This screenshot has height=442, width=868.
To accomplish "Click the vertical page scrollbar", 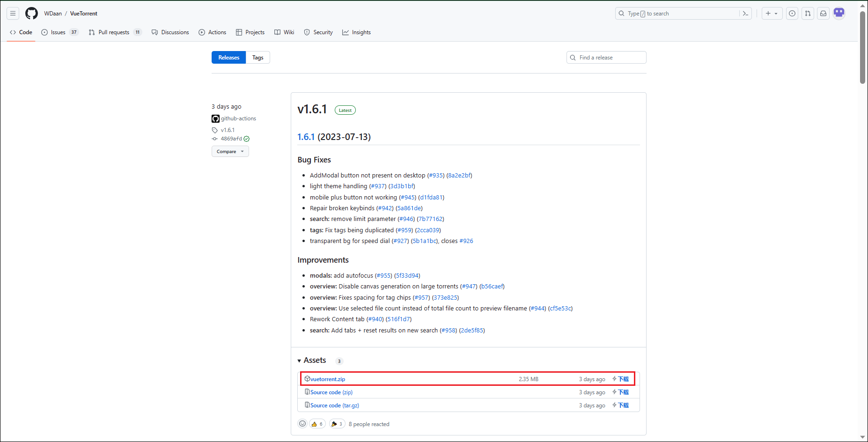I will coord(862,47).
